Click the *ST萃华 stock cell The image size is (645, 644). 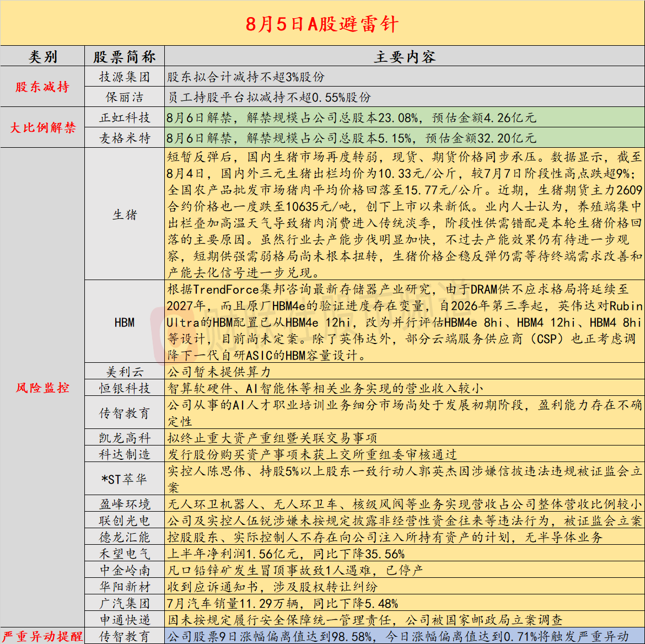(125, 479)
